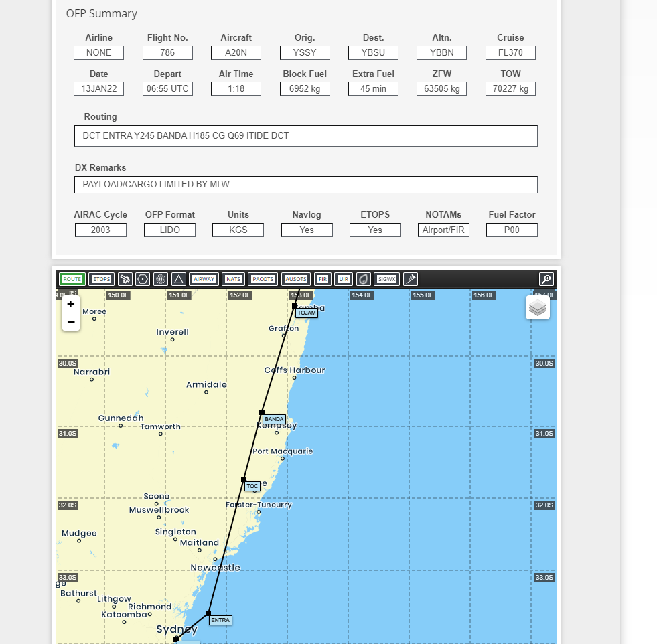
Task: Enable the ETOPS map overlay
Action: click(x=101, y=279)
